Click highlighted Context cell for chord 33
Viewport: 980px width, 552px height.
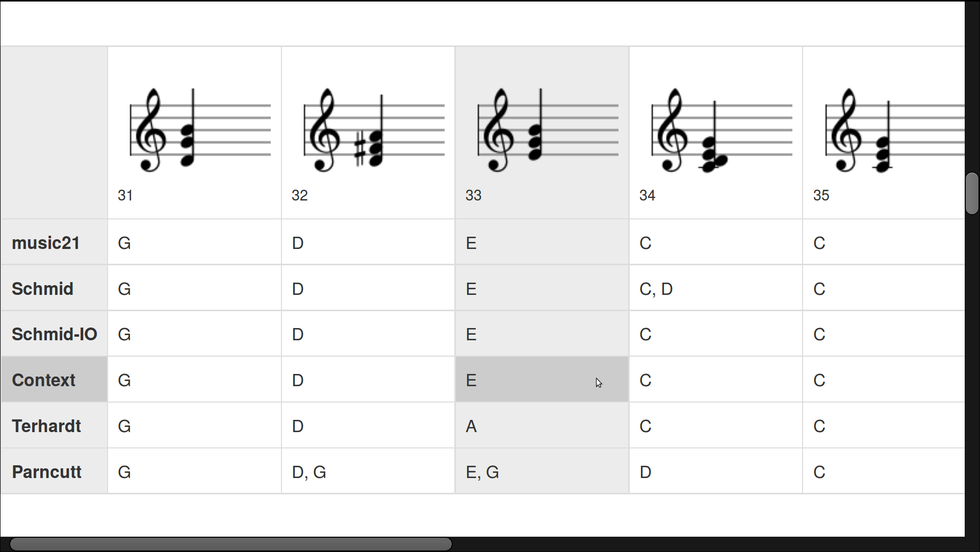542,380
